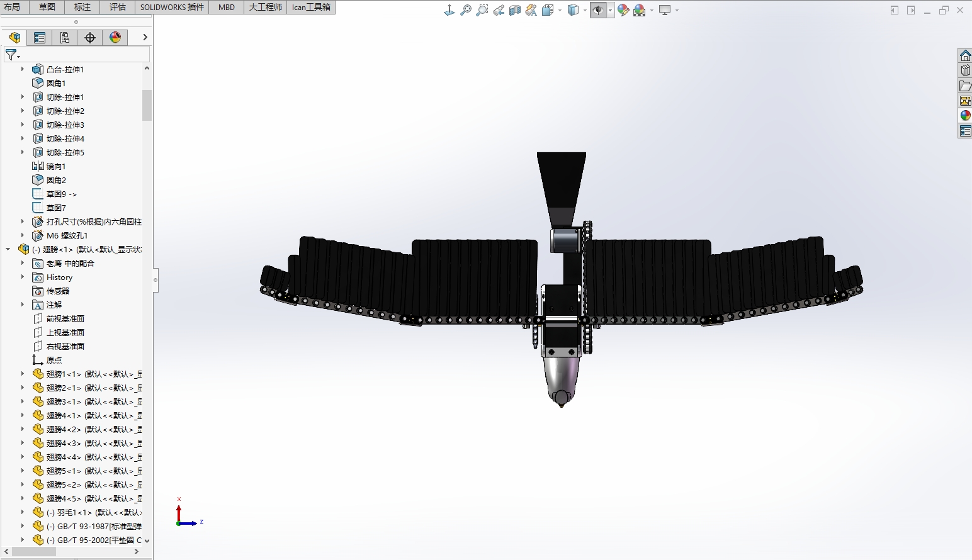This screenshot has width=972, height=560.
Task: Switch to the ConfigurationManager tab
Action: click(65, 38)
